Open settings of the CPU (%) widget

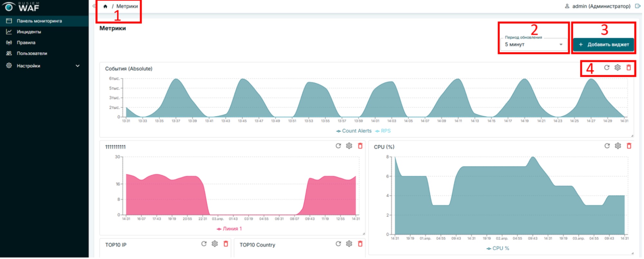pyautogui.click(x=618, y=146)
